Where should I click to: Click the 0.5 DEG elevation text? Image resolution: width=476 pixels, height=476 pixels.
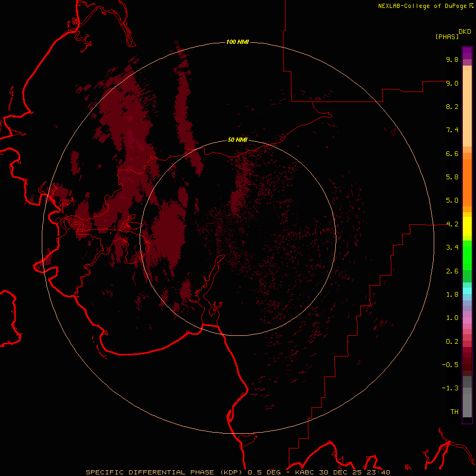pos(264,472)
